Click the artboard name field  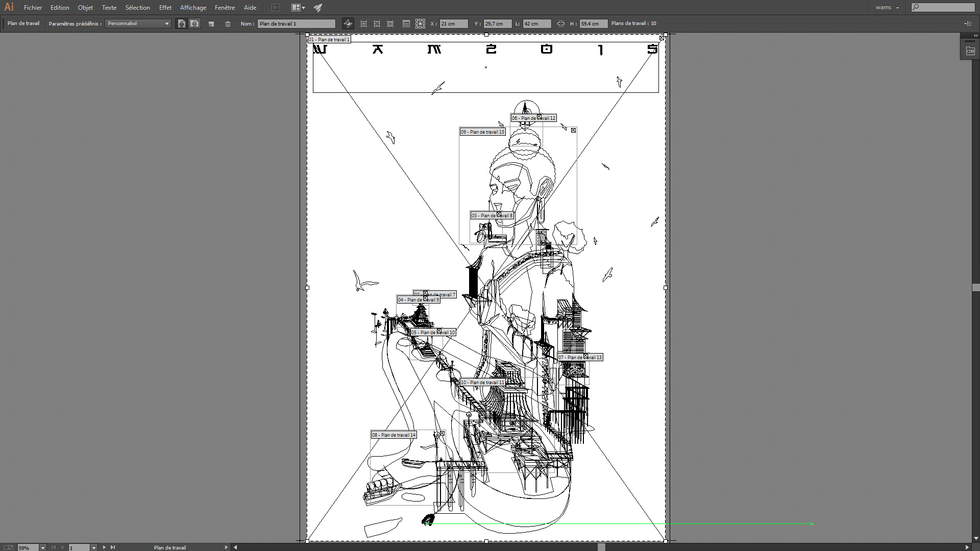coord(296,23)
